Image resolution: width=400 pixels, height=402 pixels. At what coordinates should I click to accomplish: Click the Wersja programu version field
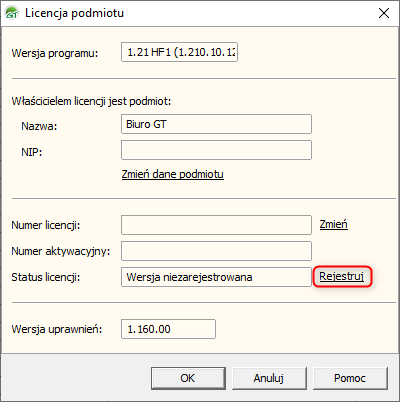pos(179,52)
